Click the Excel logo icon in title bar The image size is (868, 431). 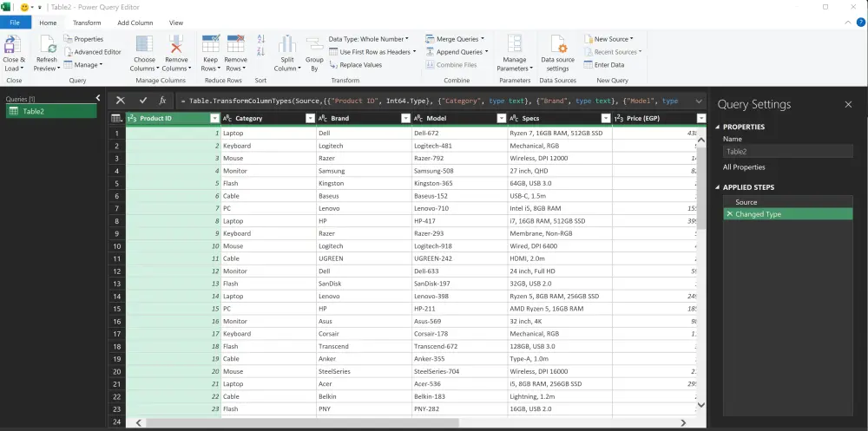6,7
